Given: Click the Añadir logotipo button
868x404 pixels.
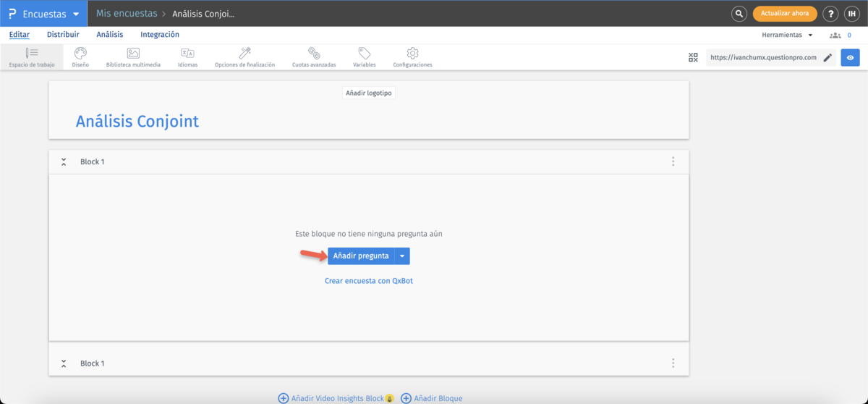Looking at the screenshot, I should click(x=369, y=93).
